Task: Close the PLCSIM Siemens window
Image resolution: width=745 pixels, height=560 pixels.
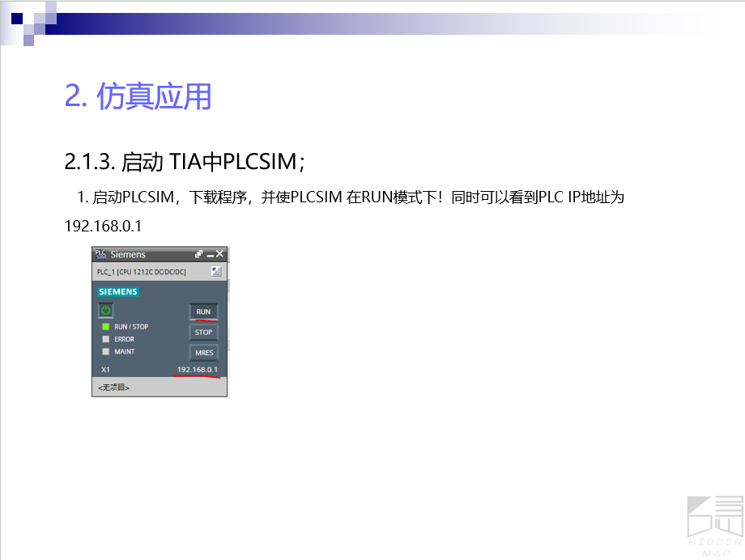Action: point(219,254)
